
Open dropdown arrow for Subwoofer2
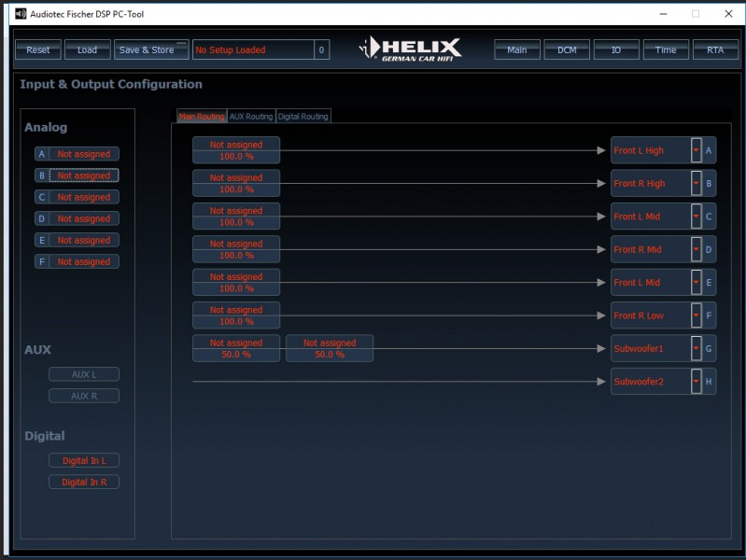click(x=696, y=382)
